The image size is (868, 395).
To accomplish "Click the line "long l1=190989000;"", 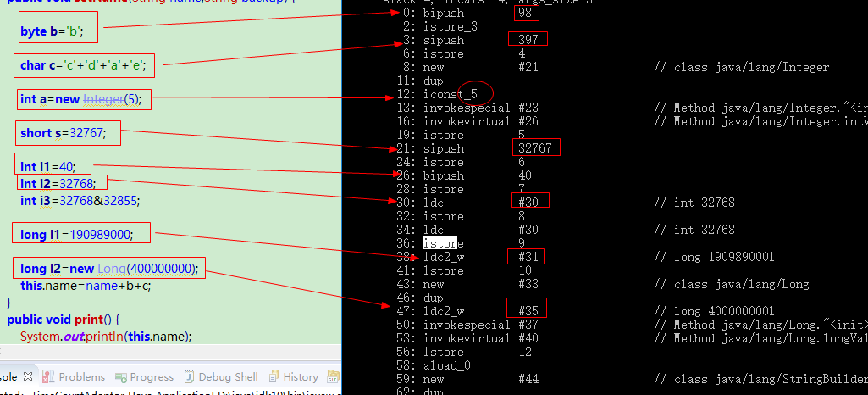I will click(x=77, y=235).
